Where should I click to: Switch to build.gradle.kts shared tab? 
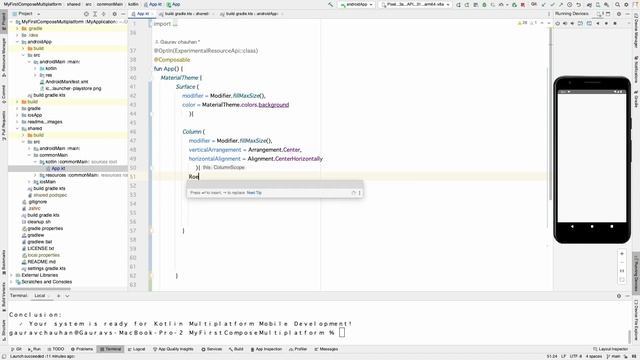186,13
